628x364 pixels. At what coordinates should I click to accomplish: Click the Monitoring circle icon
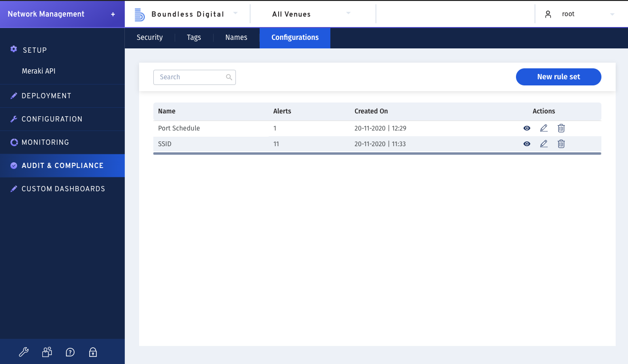14,142
